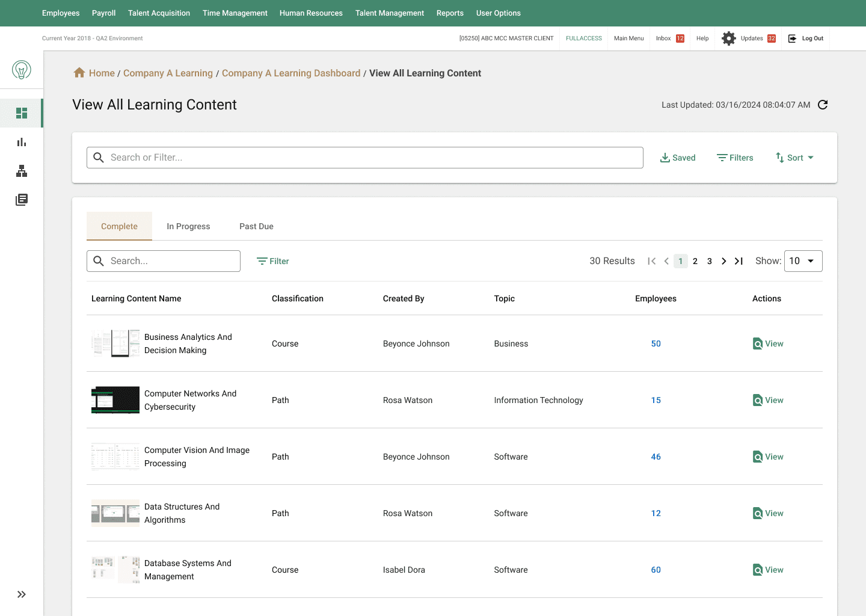This screenshot has width=866, height=616.
Task: Go to the next results page
Action: click(x=723, y=261)
